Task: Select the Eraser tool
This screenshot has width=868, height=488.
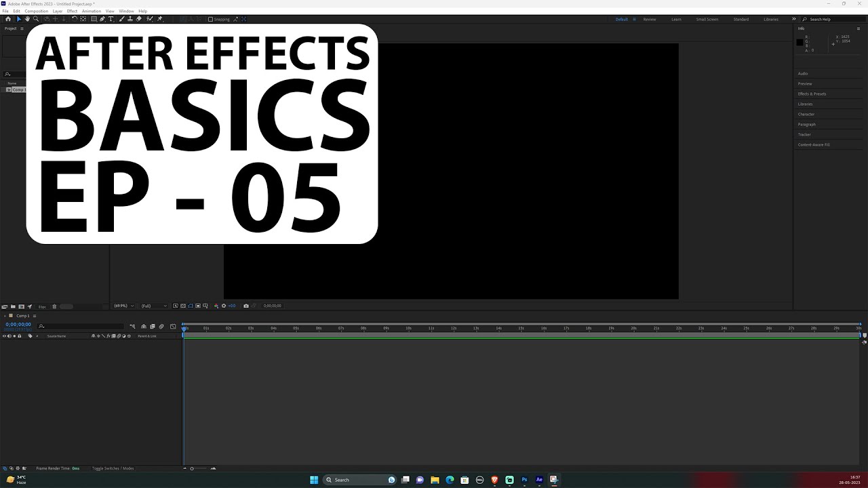Action: point(139,19)
